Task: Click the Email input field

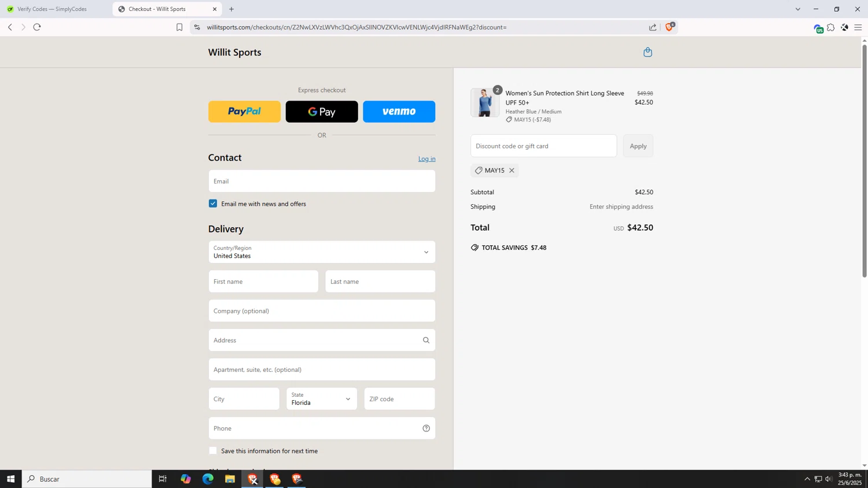Action: (322, 181)
